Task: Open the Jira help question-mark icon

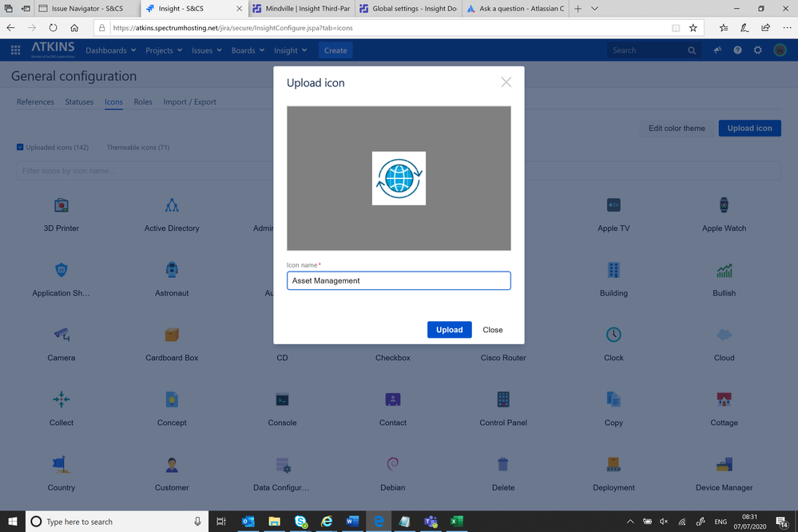Action: click(737, 50)
